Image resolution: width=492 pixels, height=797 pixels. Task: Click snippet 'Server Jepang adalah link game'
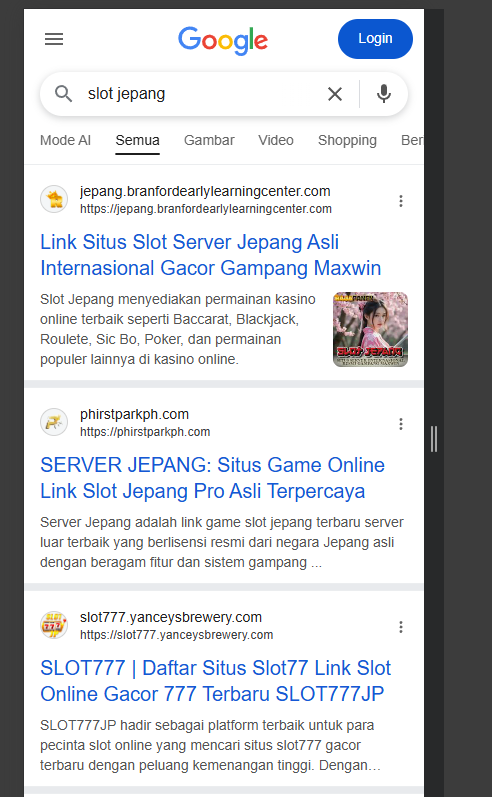click(x=222, y=542)
